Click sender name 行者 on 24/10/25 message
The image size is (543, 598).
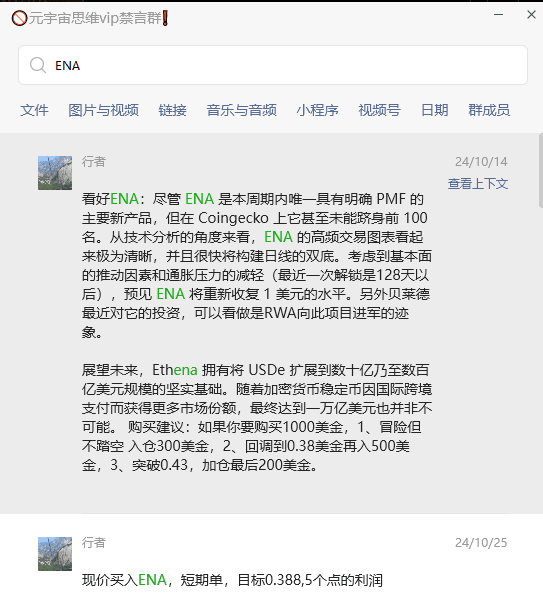click(93, 543)
